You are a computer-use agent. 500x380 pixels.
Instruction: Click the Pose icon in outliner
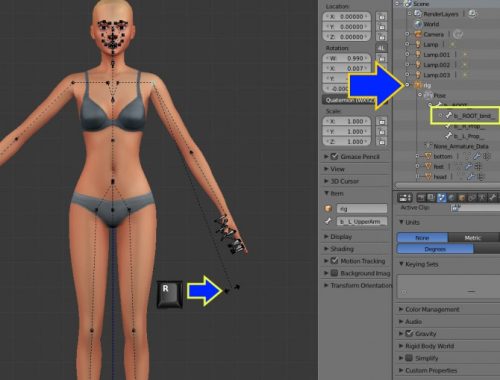tap(428, 95)
